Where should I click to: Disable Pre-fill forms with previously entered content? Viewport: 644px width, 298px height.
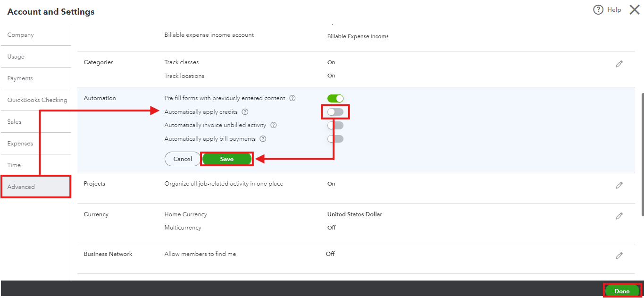tap(335, 98)
